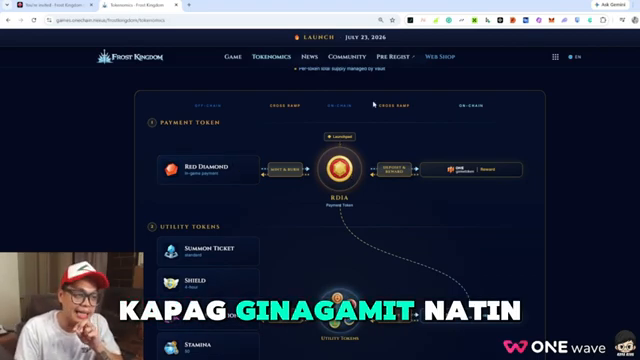
Task: Open the blue square extension icon
Action: (x=526, y=20)
